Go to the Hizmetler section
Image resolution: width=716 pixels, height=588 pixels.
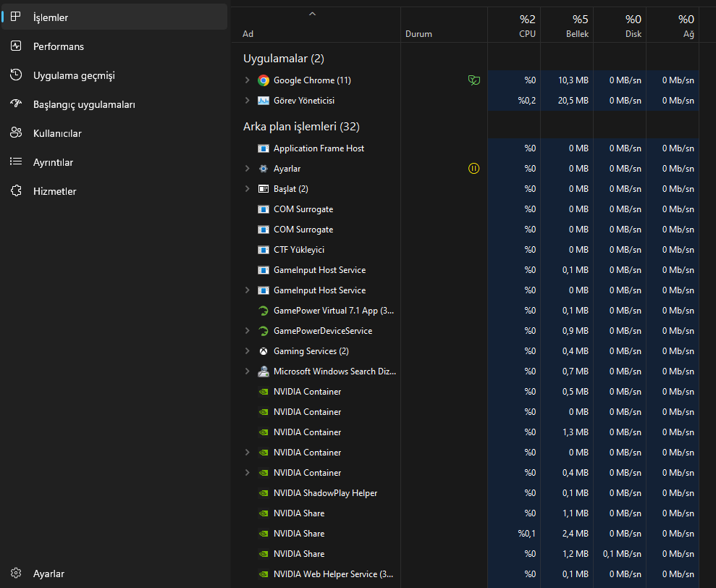click(x=54, y=191)
